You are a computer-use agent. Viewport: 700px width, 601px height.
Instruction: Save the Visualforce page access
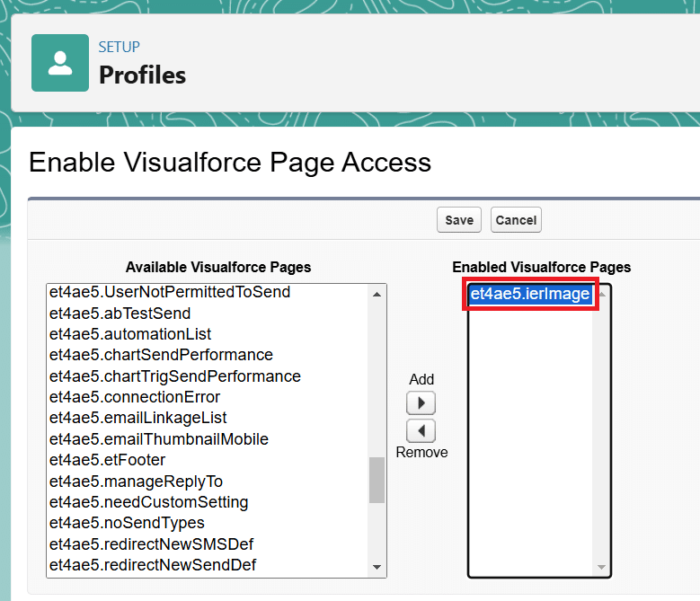[x=459, y=219]
